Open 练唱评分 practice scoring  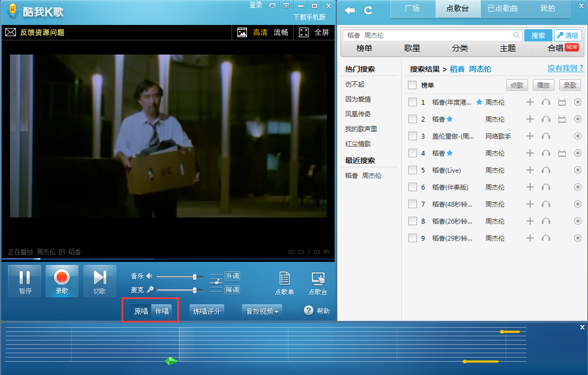[x=207, y=311]
